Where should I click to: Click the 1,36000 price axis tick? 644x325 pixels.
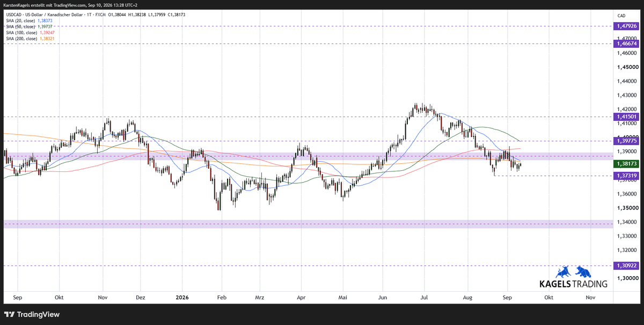coord(627,194)
